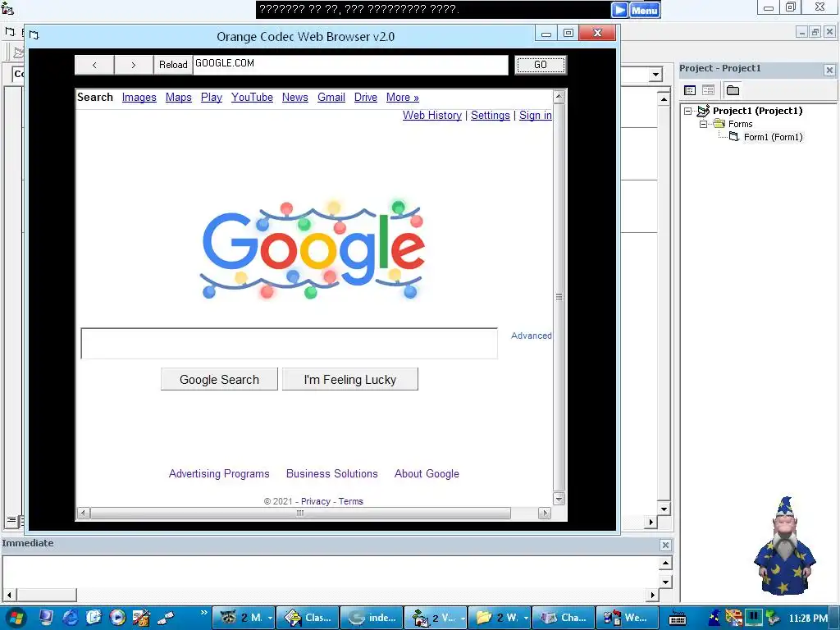The image size is (840, 630).
Task: Click I'm Feeling Lucky button
Action: click(x=349, y=379)
